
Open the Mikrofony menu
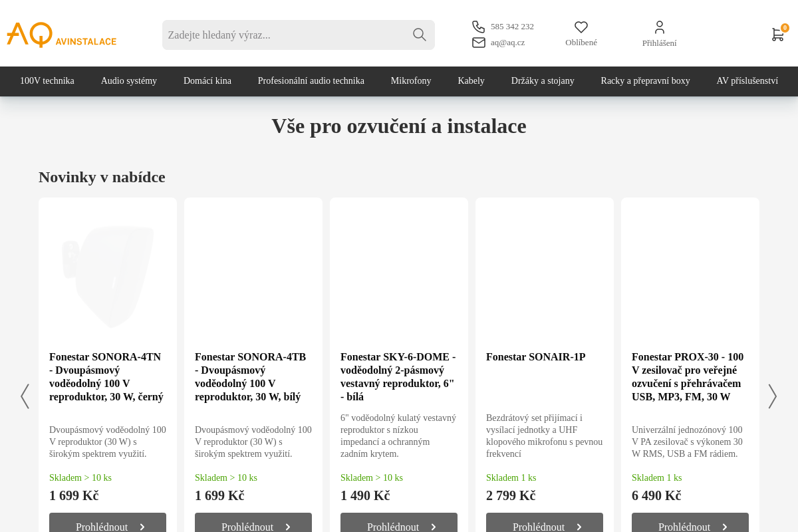411,81
